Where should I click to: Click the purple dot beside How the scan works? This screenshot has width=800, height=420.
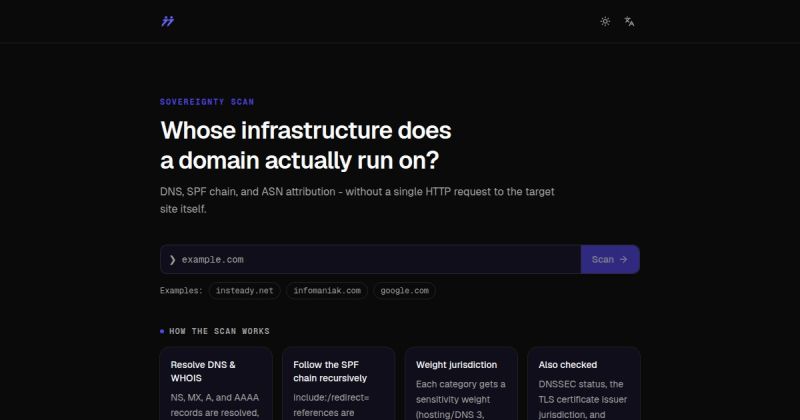coord(162,331)
